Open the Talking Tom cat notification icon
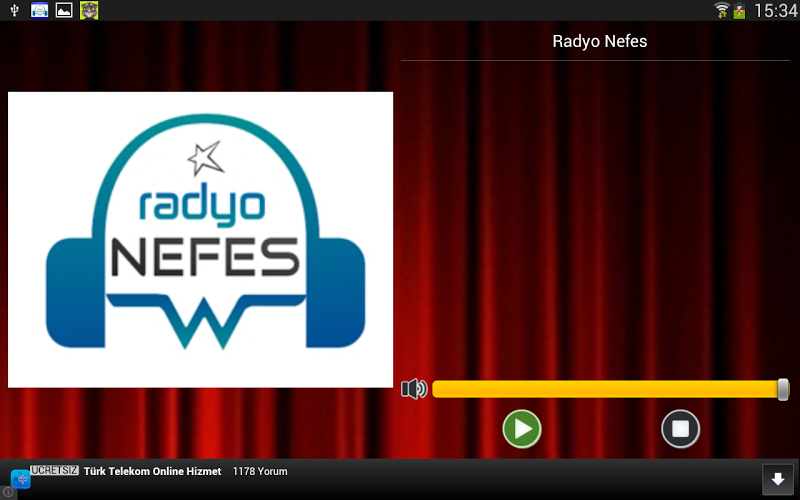Image resolution: width=800 pixels, height=500 pixels. 89,10
